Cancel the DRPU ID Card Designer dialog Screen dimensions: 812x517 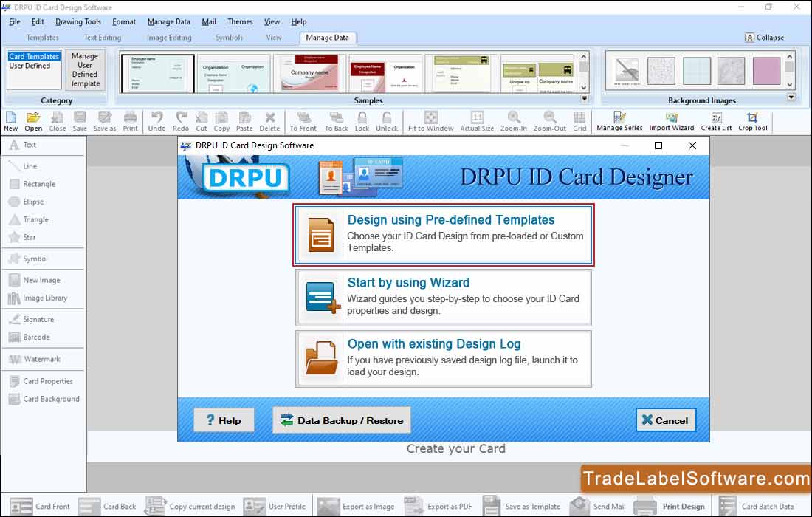click(x=665, y=420)
